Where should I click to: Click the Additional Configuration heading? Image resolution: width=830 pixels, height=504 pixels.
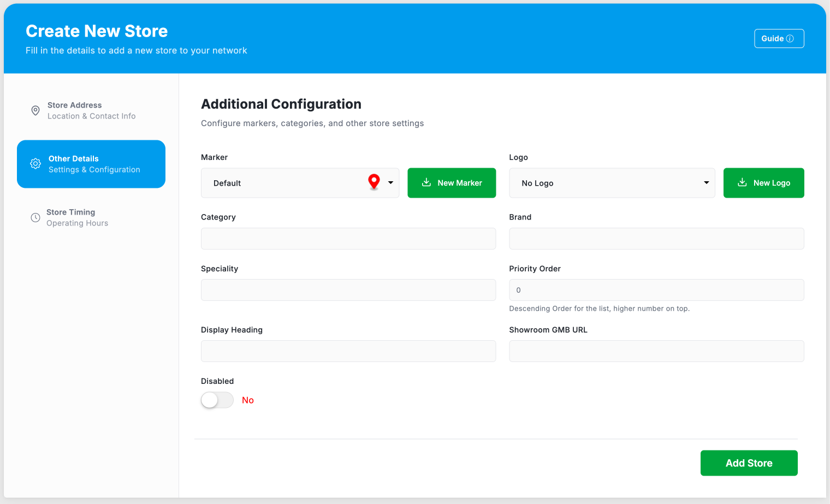pos(281,104)
